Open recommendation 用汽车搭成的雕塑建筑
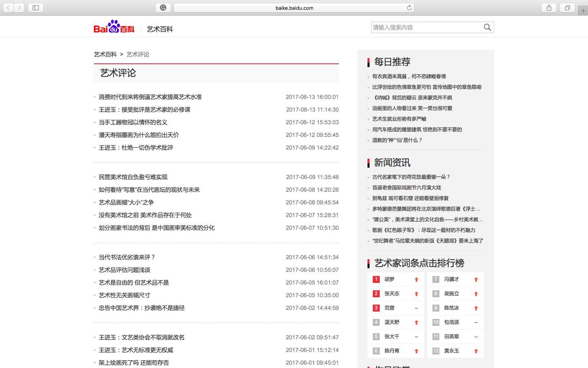This screenshot has height=368, width=588. (x=417, y=130)
